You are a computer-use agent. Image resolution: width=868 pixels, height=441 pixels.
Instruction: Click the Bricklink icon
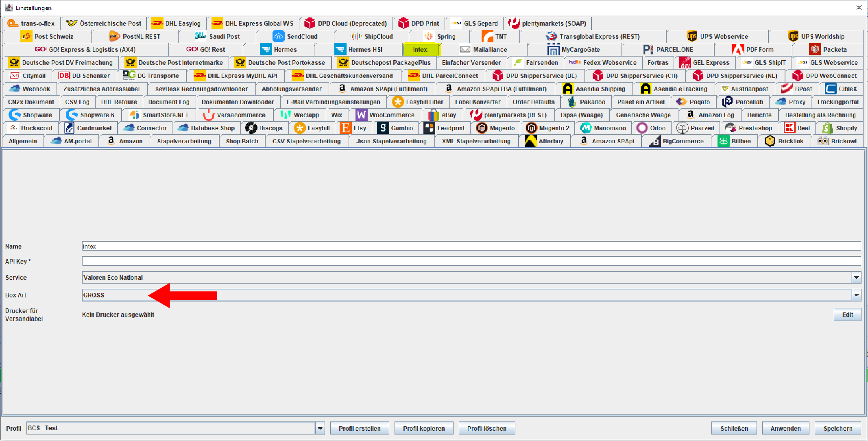[x=770, y=141]
